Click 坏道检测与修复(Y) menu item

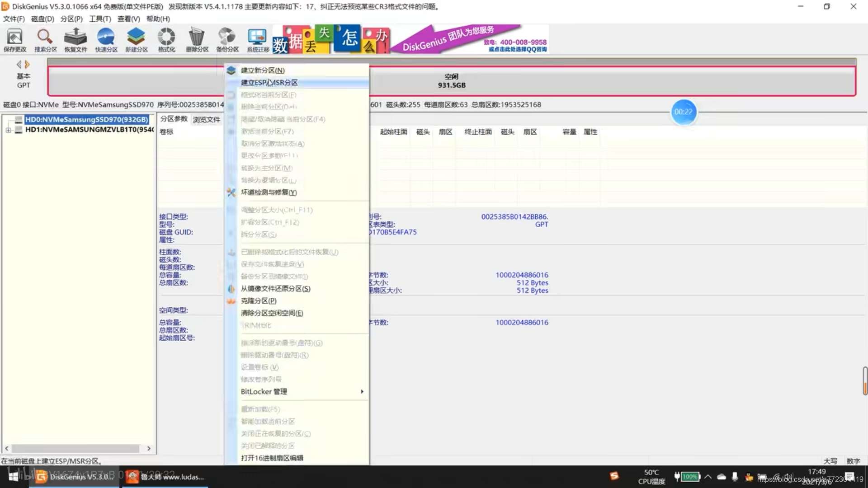[268, 192]
